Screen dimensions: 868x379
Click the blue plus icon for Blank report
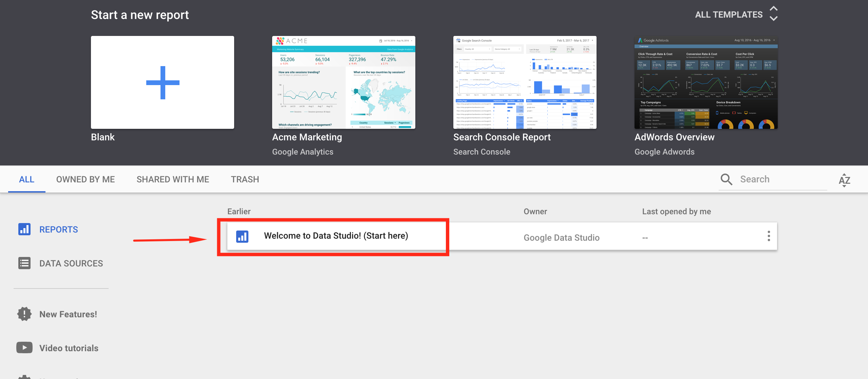coord(163,82)
